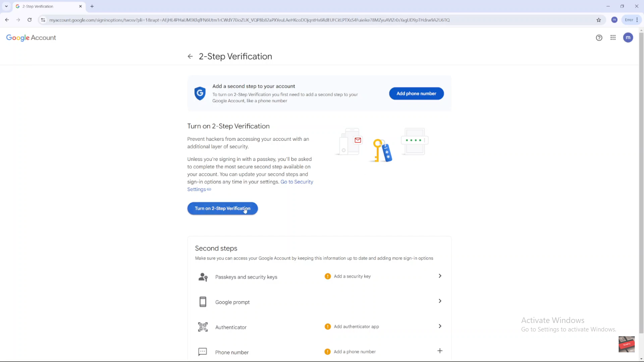
Task: Click the page vertical scrollbar
Action: (x=641, y=183)
